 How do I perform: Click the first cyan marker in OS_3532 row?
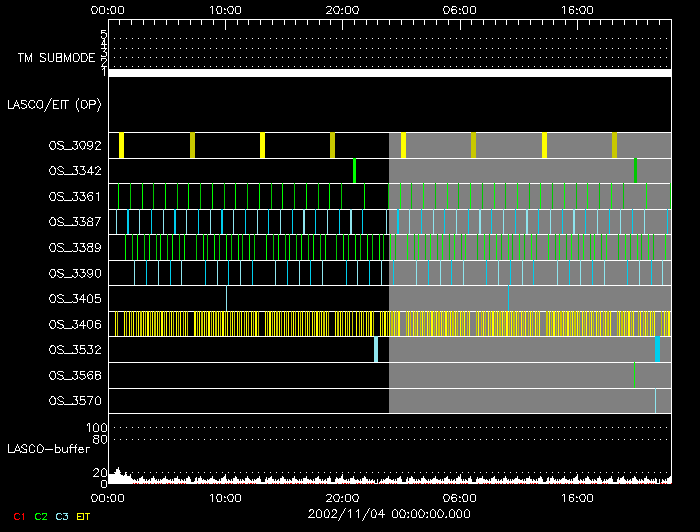pos(376,349)
